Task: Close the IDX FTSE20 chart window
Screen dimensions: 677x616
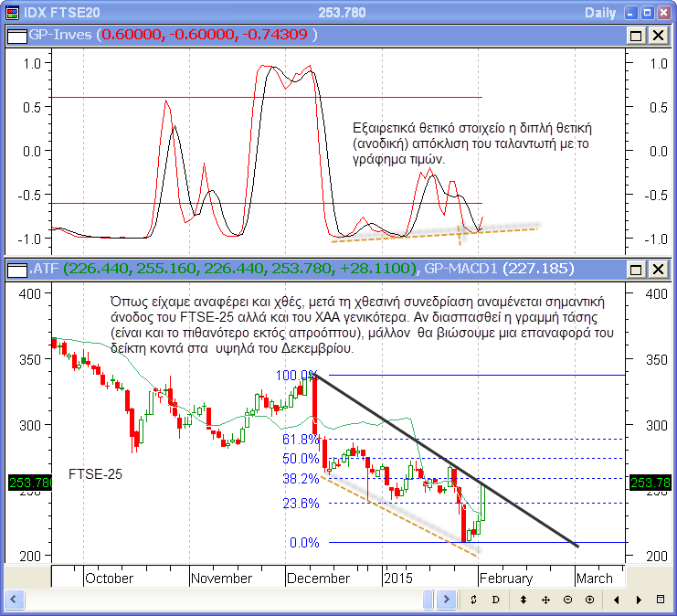Action: 663,13
